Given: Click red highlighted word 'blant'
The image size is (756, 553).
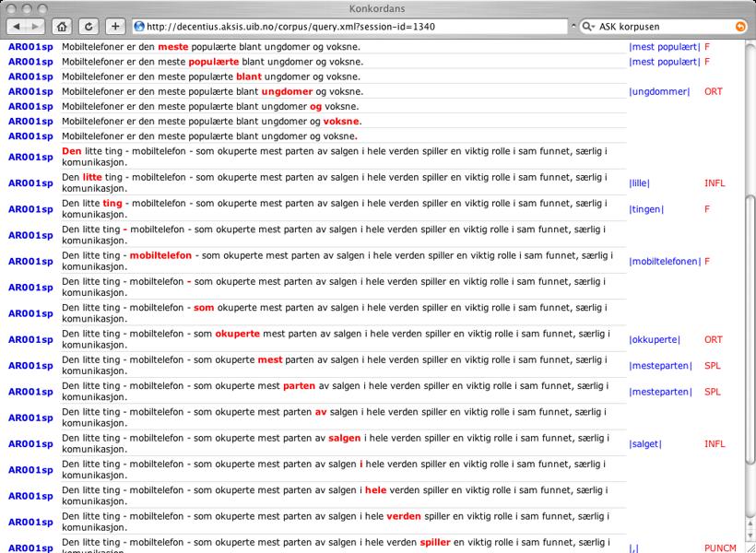Looking at the screenshot, I should tap(249, 76).
